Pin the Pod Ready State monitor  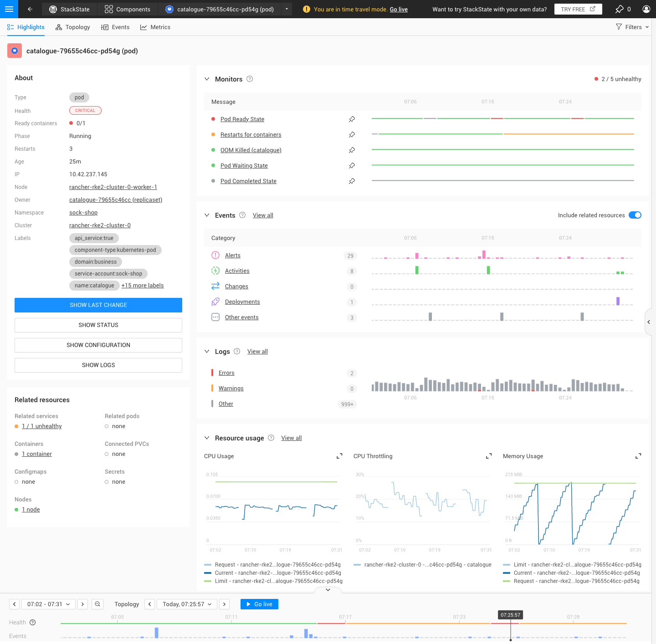(x=352, y=119)
